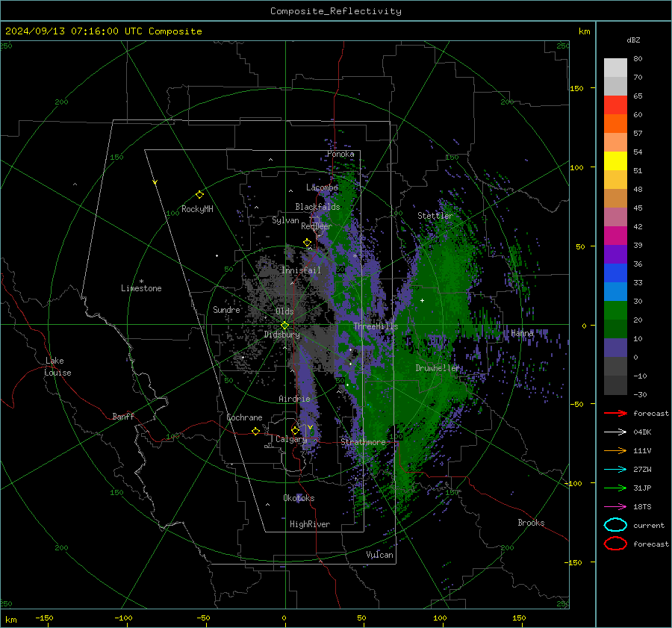Click the Banff label
Image resolution: width=672 pixels, height=628 pixels.
123,416
